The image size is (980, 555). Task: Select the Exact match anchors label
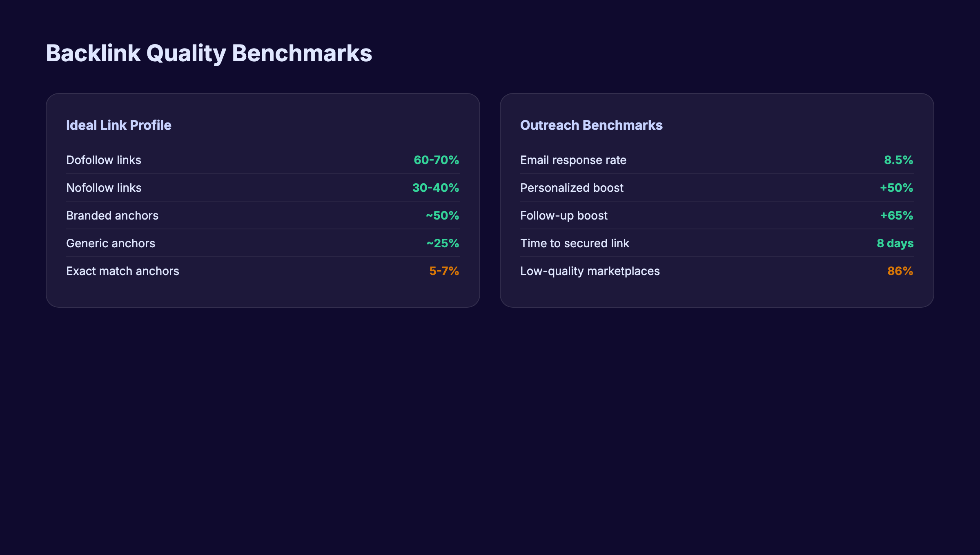click(x=122, y=271)
